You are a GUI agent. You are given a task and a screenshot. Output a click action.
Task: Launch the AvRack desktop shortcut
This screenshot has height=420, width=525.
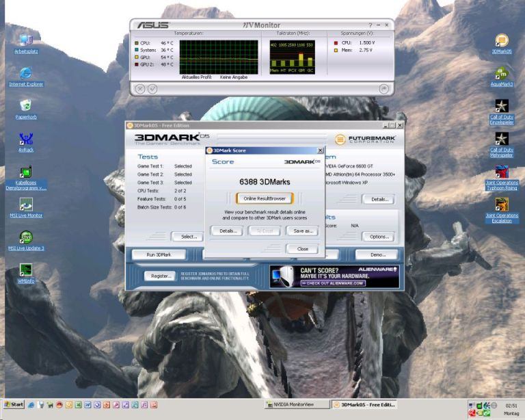coord(26,142)
